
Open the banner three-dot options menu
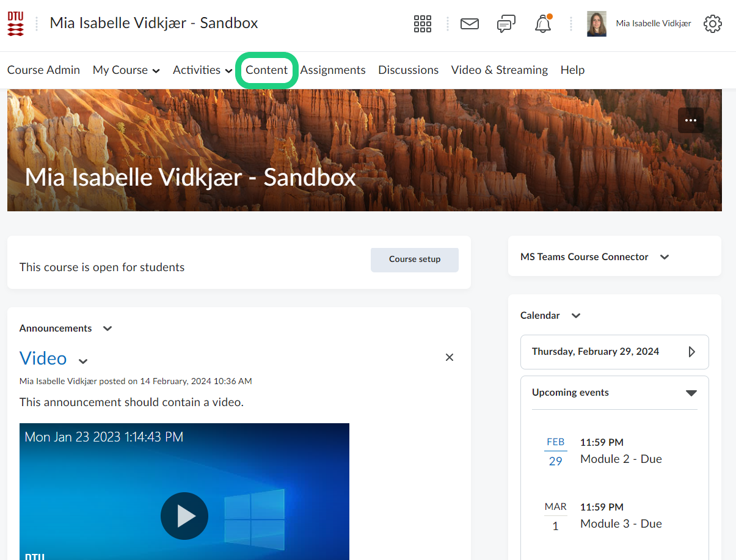pos(690,120)
